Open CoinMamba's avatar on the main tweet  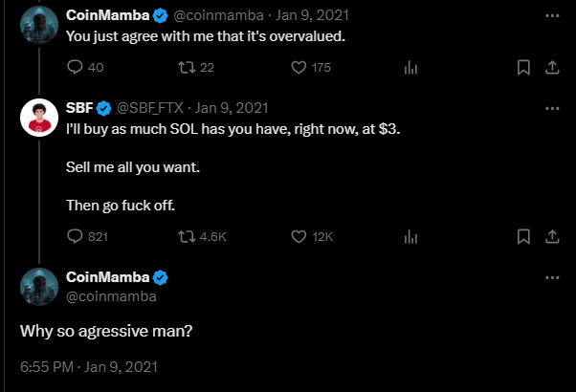click(x=38, y=287)
